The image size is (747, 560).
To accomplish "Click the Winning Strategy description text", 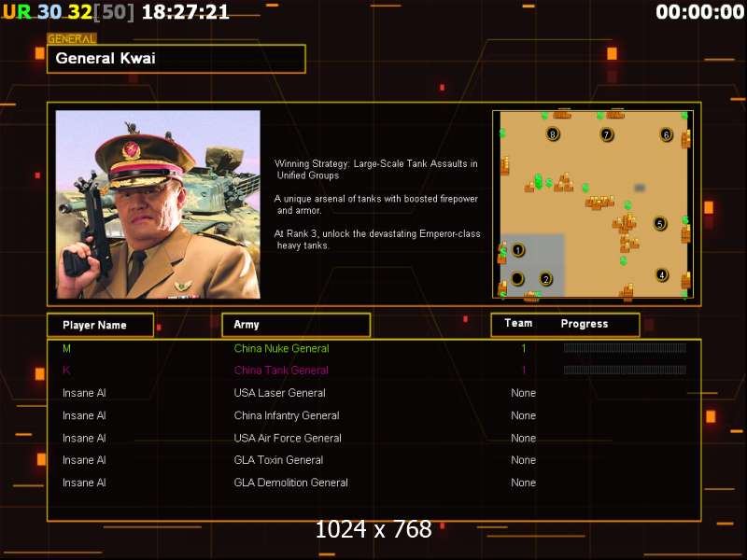I will point(376,170).
